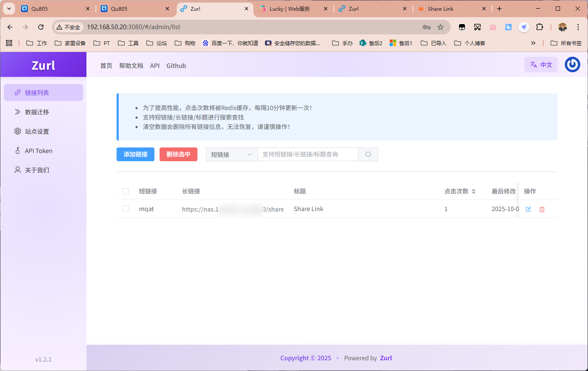Edit the mqat link with the pencil icon
This screenshot has height=371, width=588.
(x=528, y=209)
